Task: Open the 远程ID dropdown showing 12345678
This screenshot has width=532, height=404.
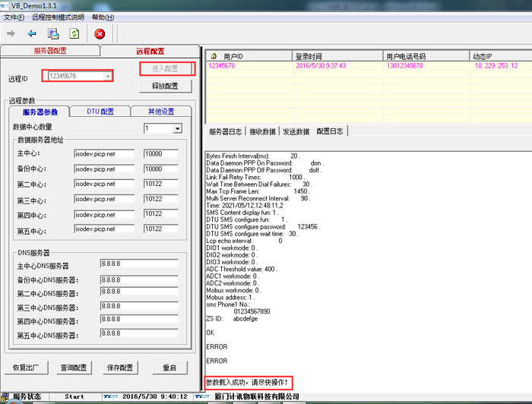Action: point(108,77)
